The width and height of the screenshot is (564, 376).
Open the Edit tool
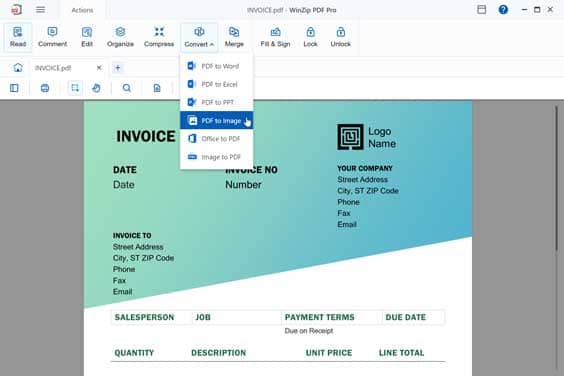coord(87,37)
